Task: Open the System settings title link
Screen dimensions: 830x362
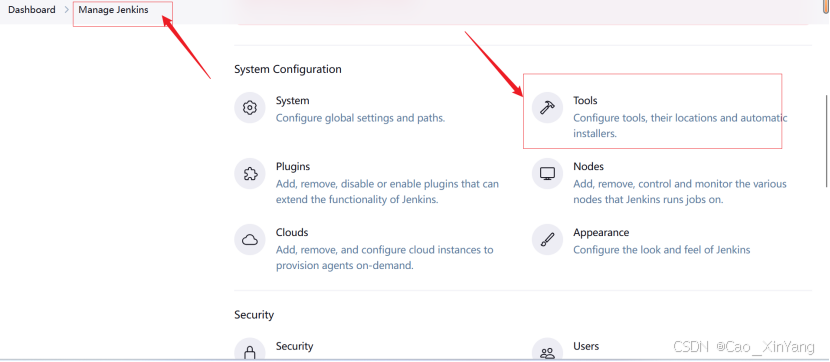Action: (292, 101)
